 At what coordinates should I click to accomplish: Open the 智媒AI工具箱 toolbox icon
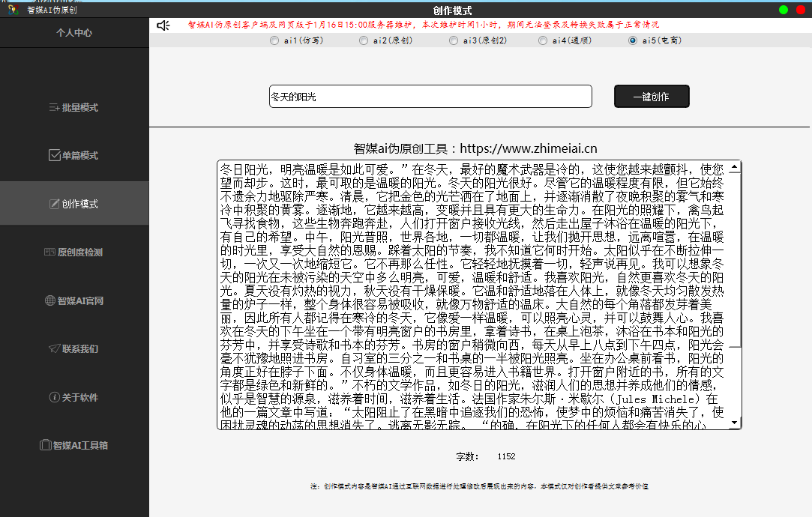point(45,445)
